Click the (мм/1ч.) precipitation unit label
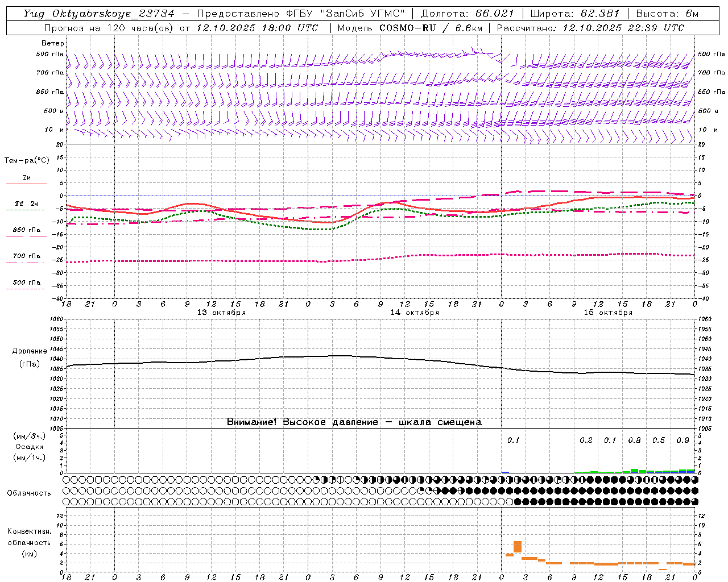This screenshot has width=728, height=582. coord(30,458)
